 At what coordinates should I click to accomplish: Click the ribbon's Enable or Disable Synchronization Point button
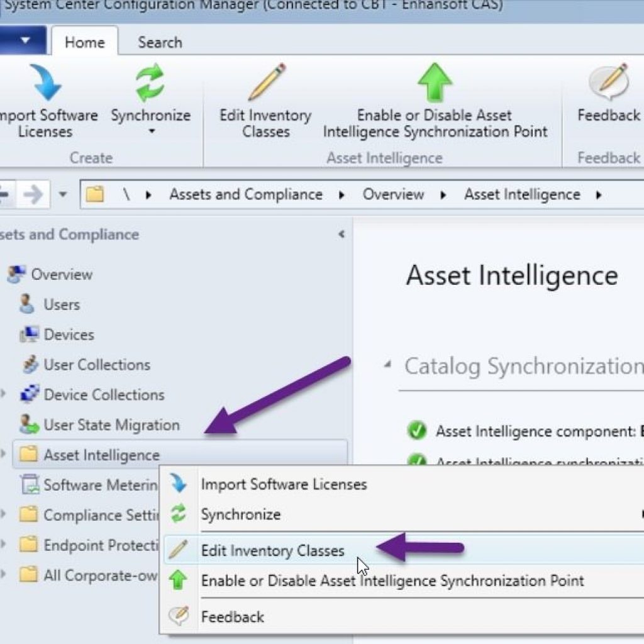coord(435,101)
